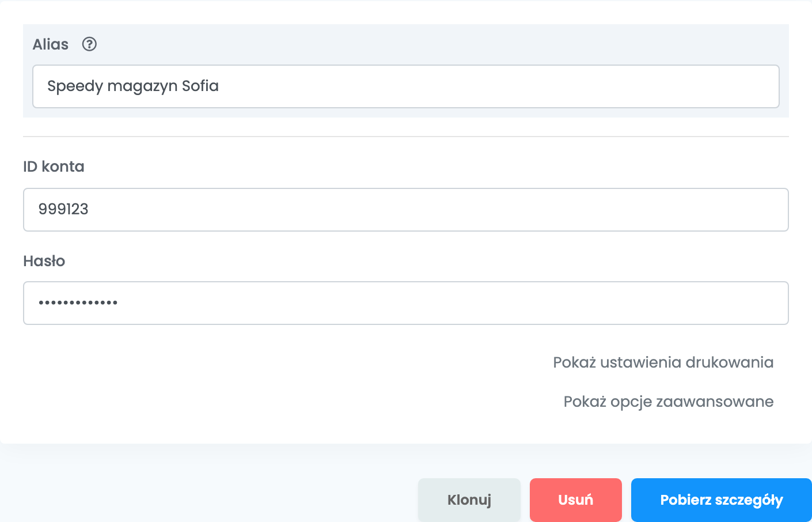This screenshot has width=812, height=522.
Task: Expand 'Pokaż opcje zaawansowane' link
Action: pos(669,402)
